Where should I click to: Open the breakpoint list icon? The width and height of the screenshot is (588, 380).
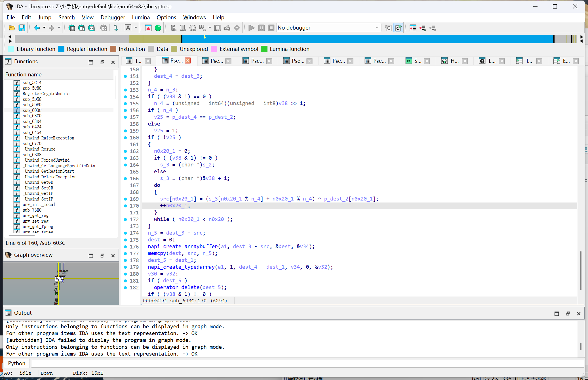click(413, 28)
